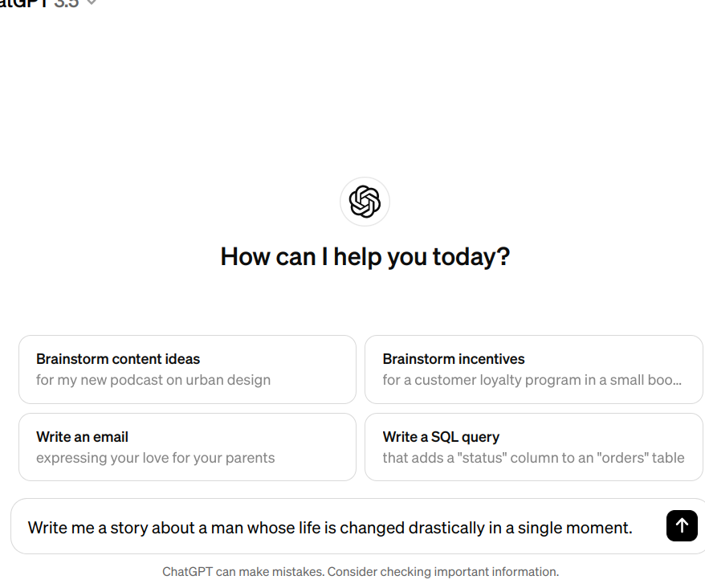Open the ChatGPT model selector
The height and width of the screenshot is (588, 705).
(x=48, y=5)
